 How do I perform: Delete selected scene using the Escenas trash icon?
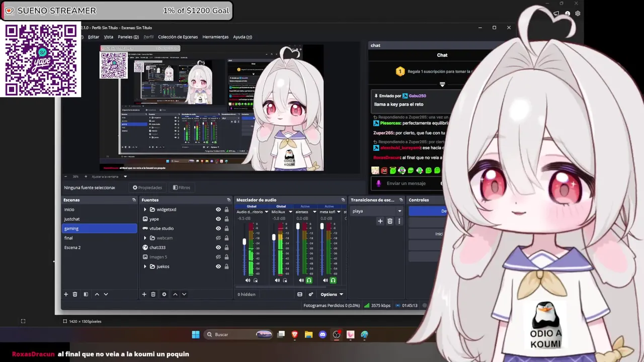pos(75,294)
